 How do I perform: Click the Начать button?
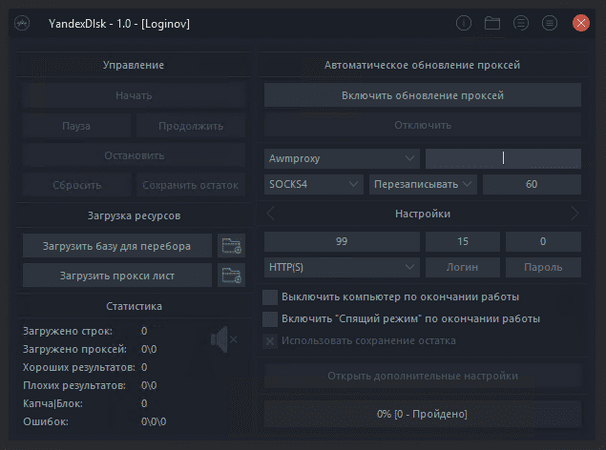(x=134, y=95)
